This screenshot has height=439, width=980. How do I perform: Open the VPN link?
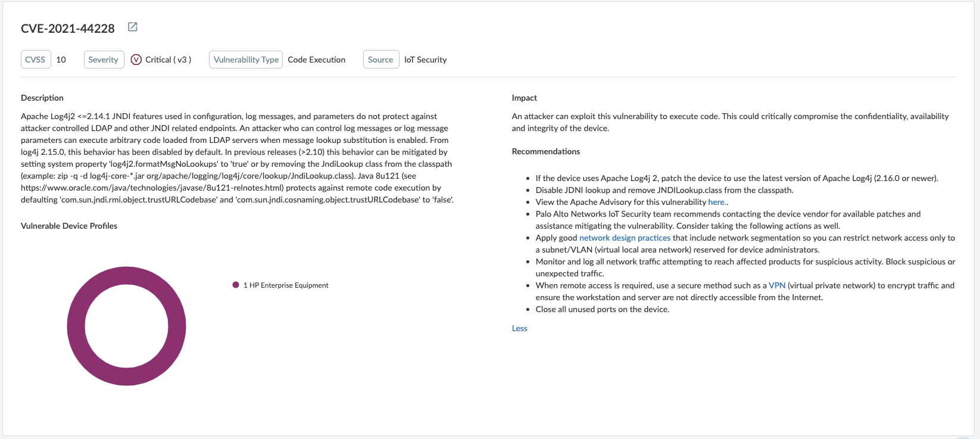[x=777, y=285]
